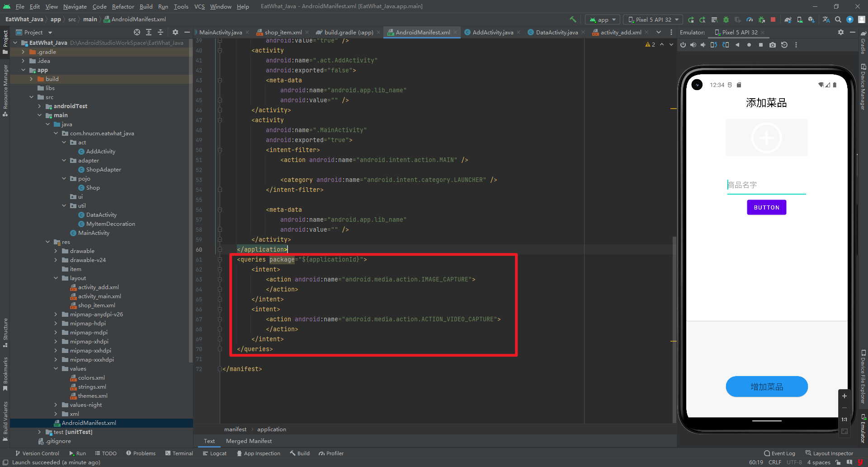This screenshot has width=868, height=467.
Task: Open the Layout Inspector tool window
Action: tap(830, 453)
